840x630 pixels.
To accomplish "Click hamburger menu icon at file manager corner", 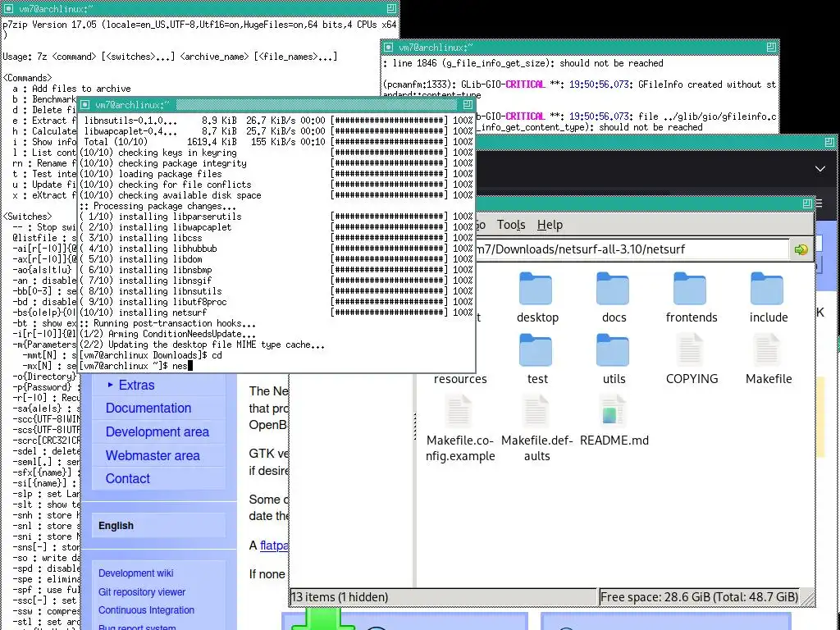I will click(819, 203).
